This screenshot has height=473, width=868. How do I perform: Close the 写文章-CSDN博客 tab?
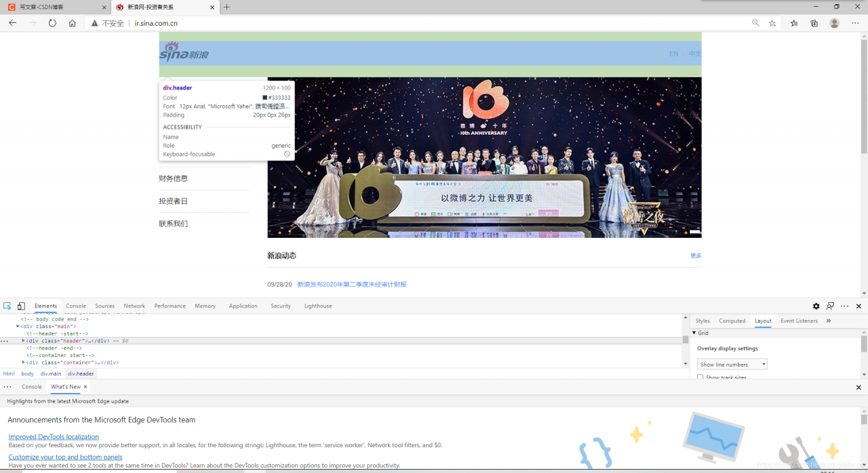pyautogui.click(x=104, y=7)
